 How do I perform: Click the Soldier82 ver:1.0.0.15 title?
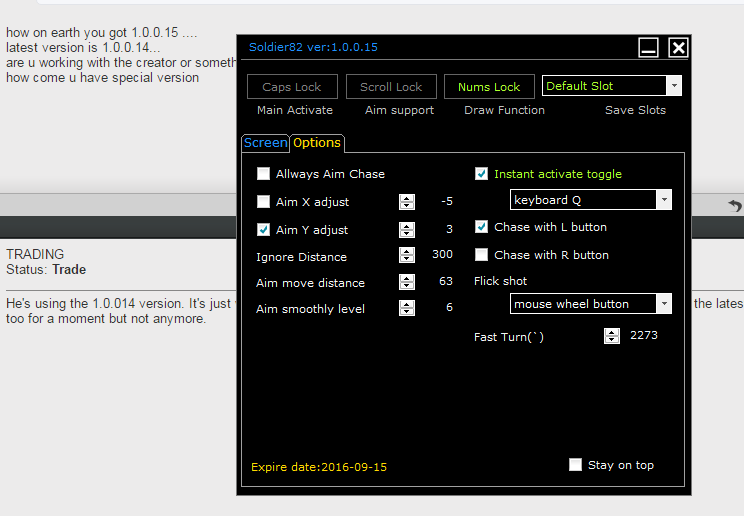(x=313, y=47)
